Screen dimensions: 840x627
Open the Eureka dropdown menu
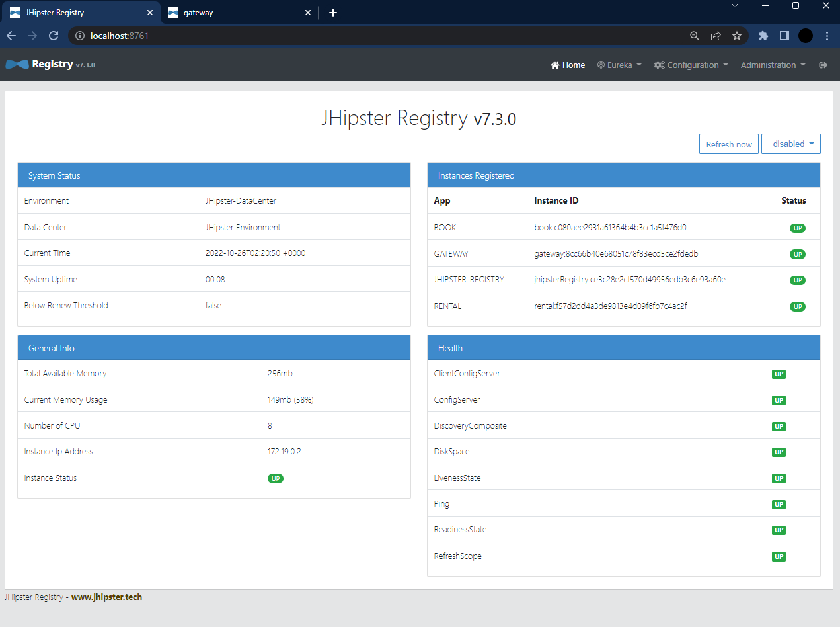pyautogui.click(x=619, y=65)
